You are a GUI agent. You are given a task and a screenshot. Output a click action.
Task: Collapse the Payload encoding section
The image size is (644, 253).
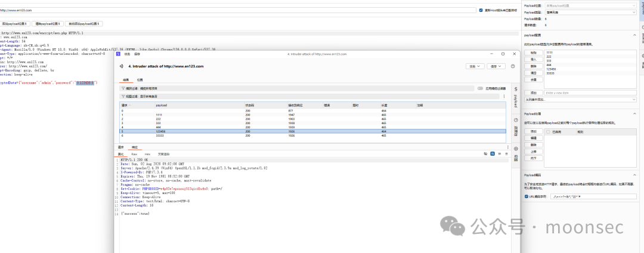[x=634, y=175]
